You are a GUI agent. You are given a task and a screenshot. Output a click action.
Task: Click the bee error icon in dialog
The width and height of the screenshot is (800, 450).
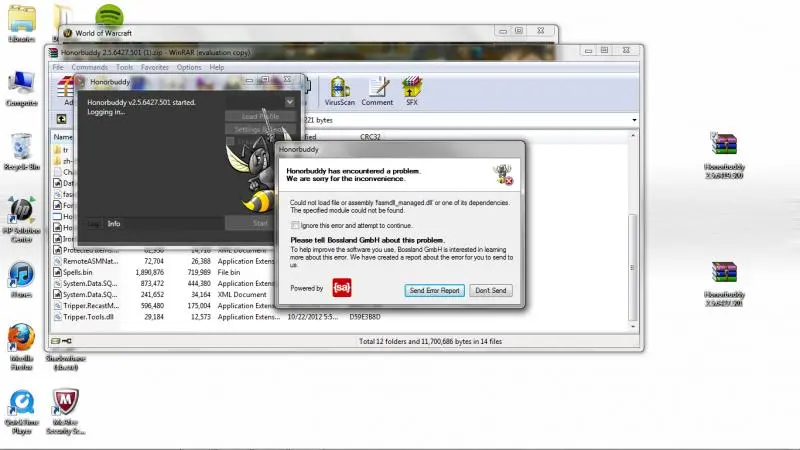(x=503, y=174)
